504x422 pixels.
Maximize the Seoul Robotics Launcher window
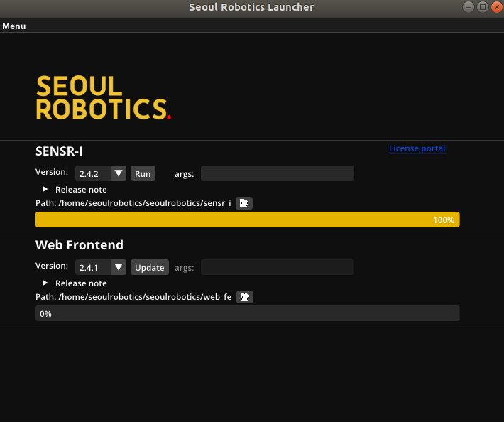point(483,7)
